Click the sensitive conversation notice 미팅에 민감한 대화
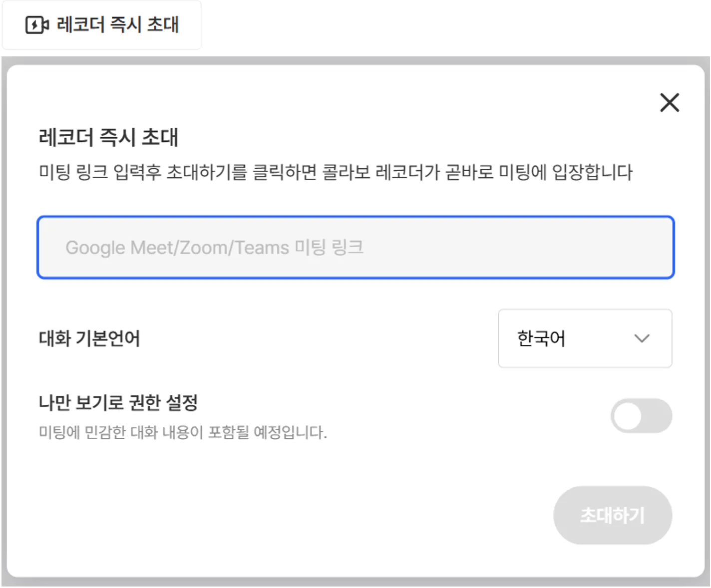 pyautogui.click(x=183, y=432)
